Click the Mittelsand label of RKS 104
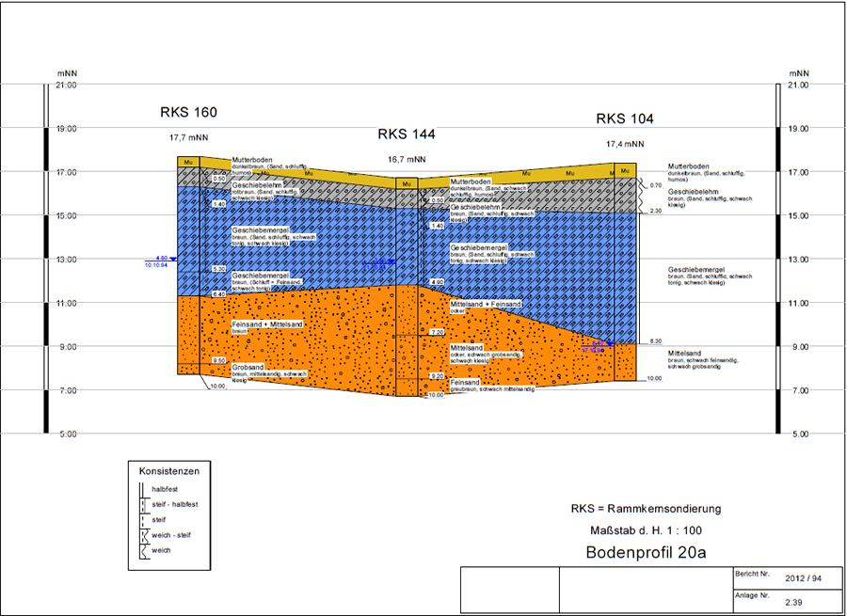The image size is (847, 616). click(x=684, y=354)
